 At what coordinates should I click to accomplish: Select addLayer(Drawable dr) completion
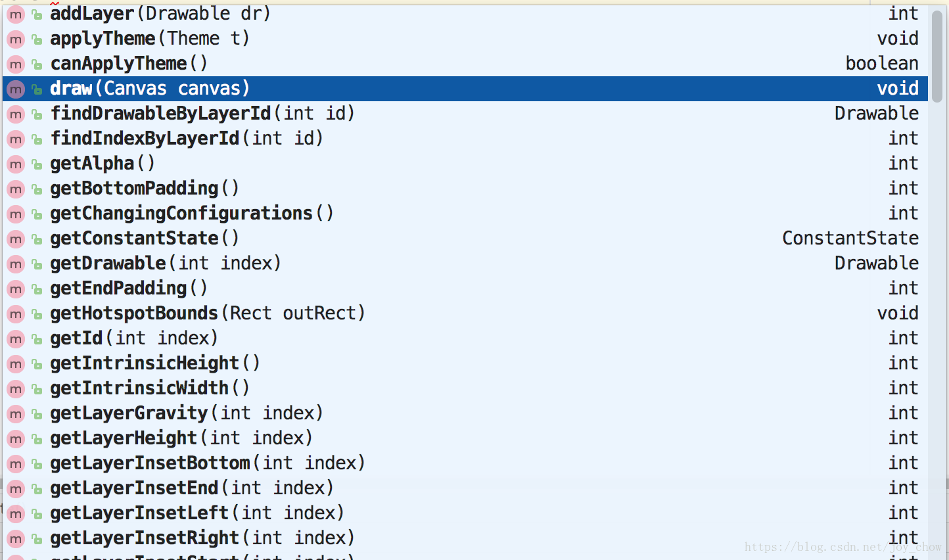[465, 14]
